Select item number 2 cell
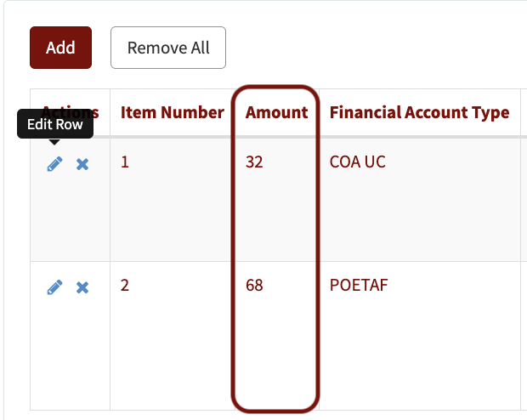This screenshot has width=527, height=420. (125, 285)
